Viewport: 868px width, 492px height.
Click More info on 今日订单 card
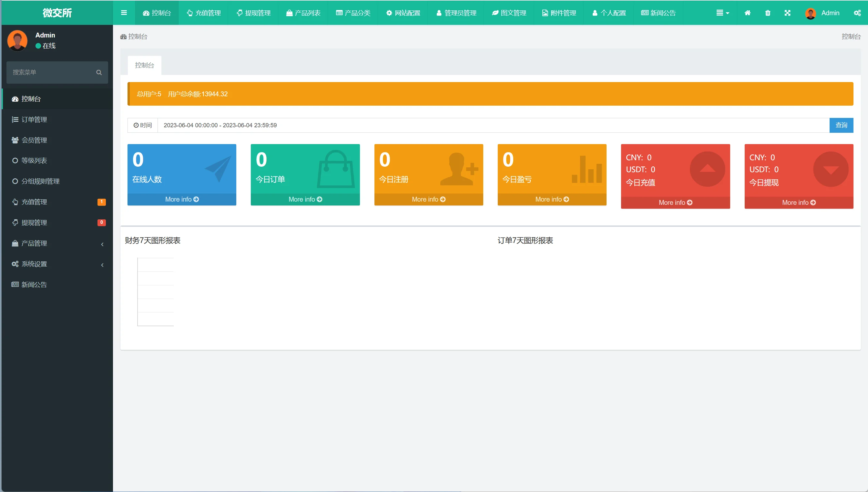pyautogui.click(x=305, y=199)
